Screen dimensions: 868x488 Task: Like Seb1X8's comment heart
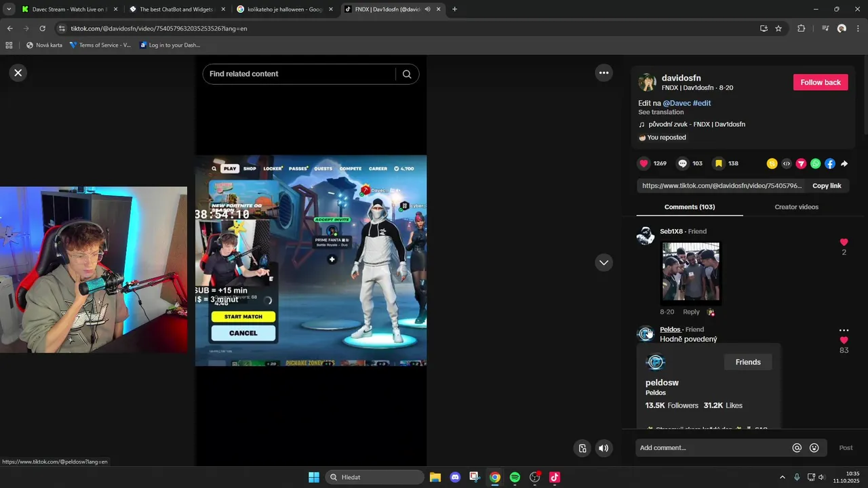tap(844, 242)
